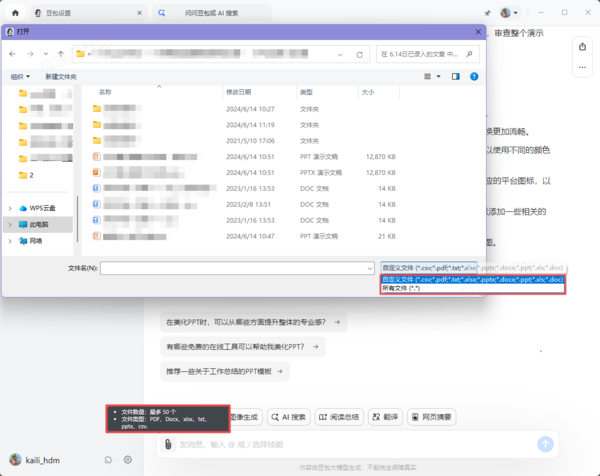600x476 pixels.
Task: Click the new chat icon near kaili_hdm
Action: pyautogui.click(x=108, y=460)
